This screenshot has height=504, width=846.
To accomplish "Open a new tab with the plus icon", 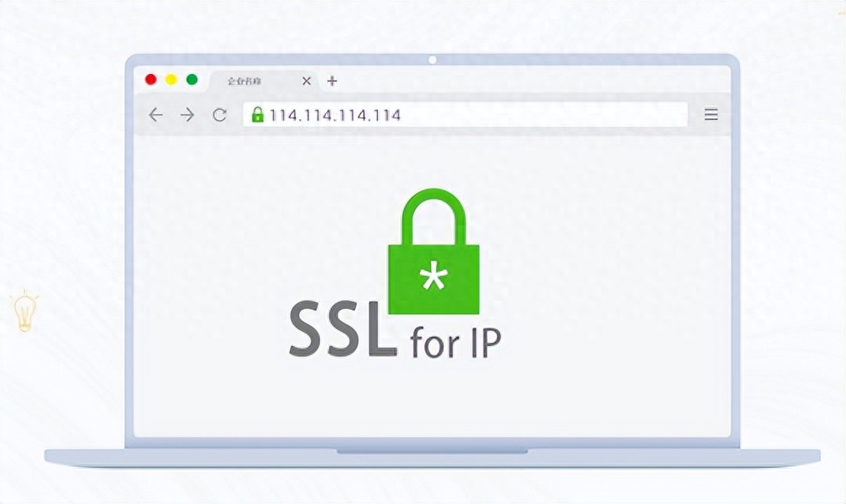I will tap(332, 81).
